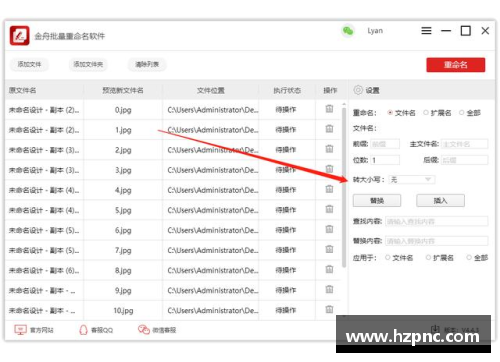Delete the row previewed as 6.jpg
The width and height of the screenshot is (500, 362).
point(329,229)
